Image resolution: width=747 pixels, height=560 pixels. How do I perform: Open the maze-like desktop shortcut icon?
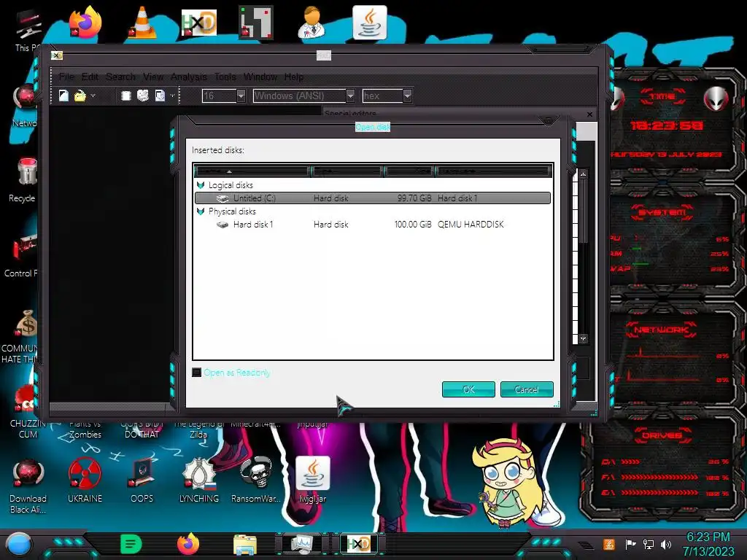(256, 22)
